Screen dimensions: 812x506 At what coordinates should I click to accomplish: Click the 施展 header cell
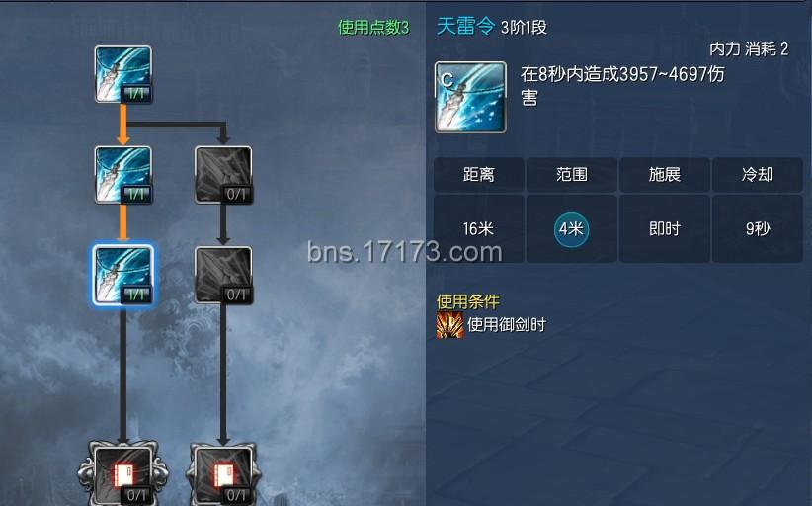point(665,175)
